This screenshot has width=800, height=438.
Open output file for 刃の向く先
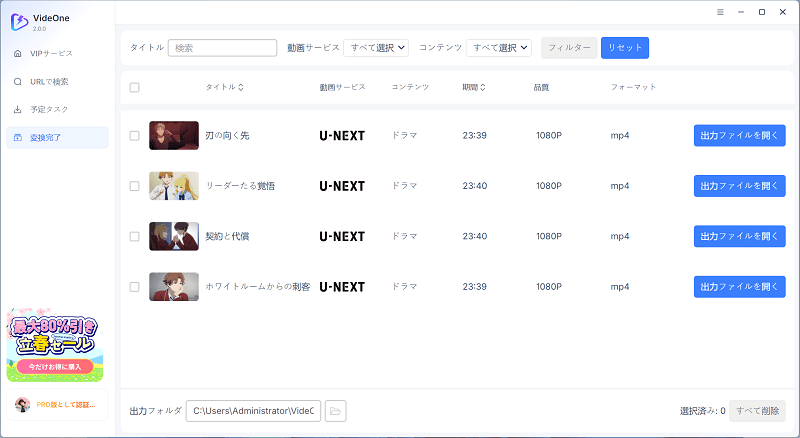[x=739, y=136]
